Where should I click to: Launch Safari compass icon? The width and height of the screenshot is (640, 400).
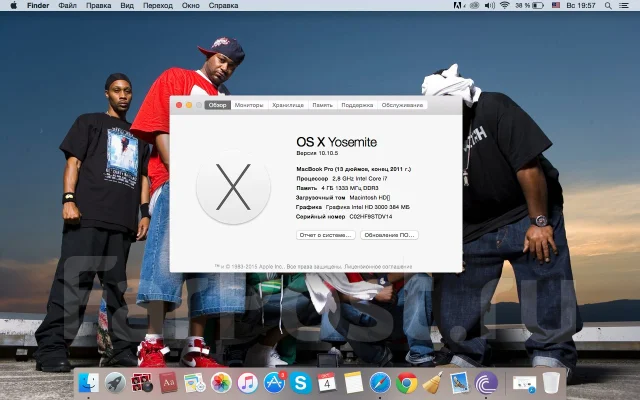point(380,383)
